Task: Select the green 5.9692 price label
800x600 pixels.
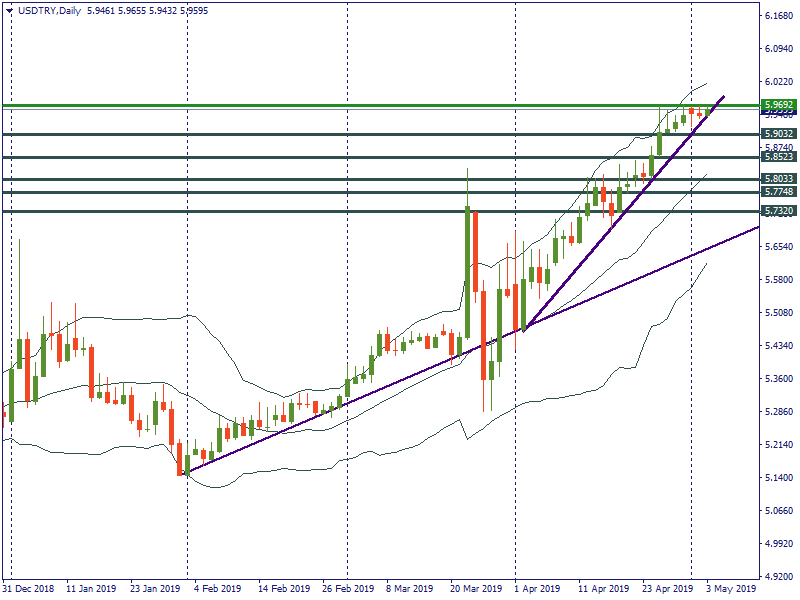Action: tap(778, 105)
